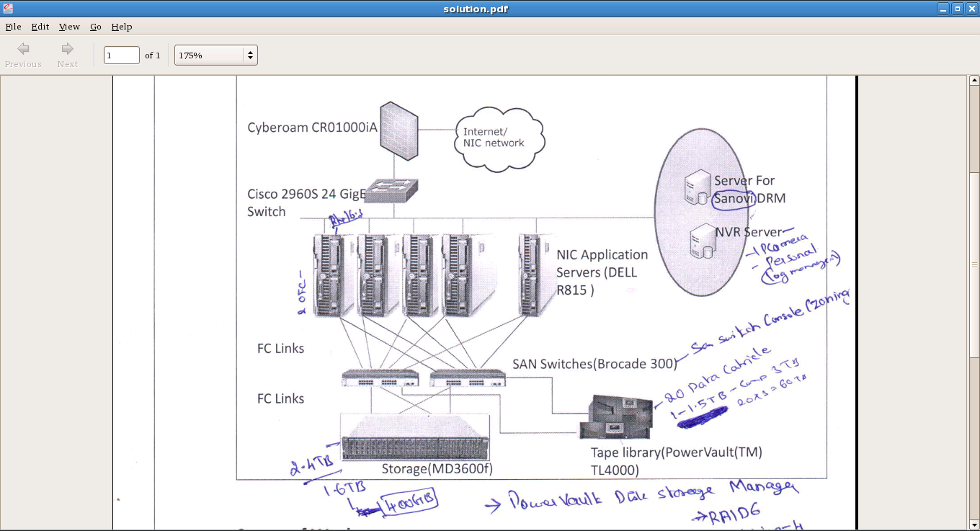This screenshot has height=531, width=980.
Task: Select the page number input field
Action: tap(121, 55)
